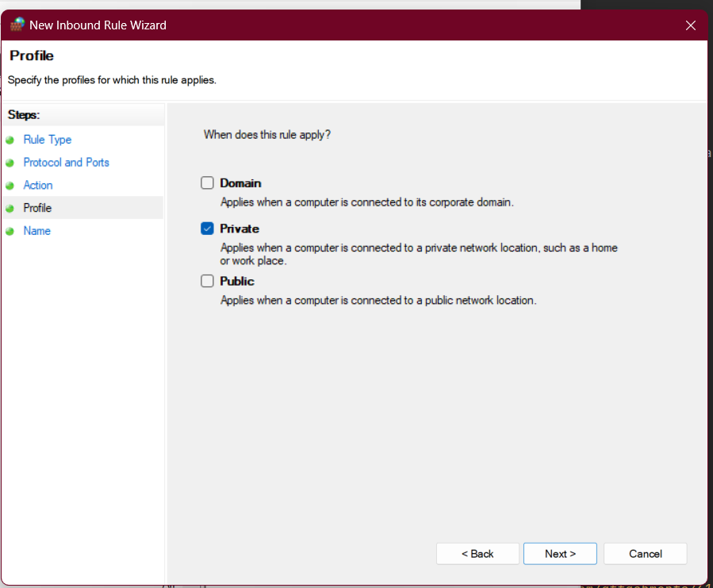The image size is (713, 588).
Task: Go back with the Back button
Action: (x=477, y=554)
